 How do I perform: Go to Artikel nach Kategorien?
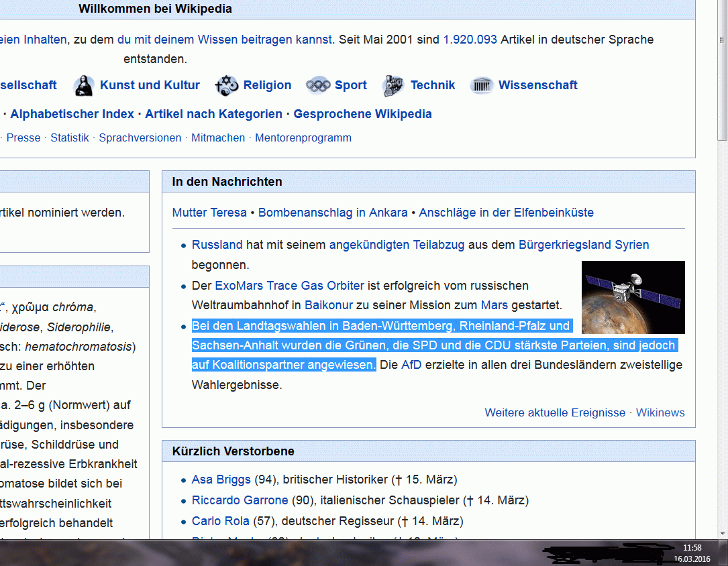tap(213, 114)
